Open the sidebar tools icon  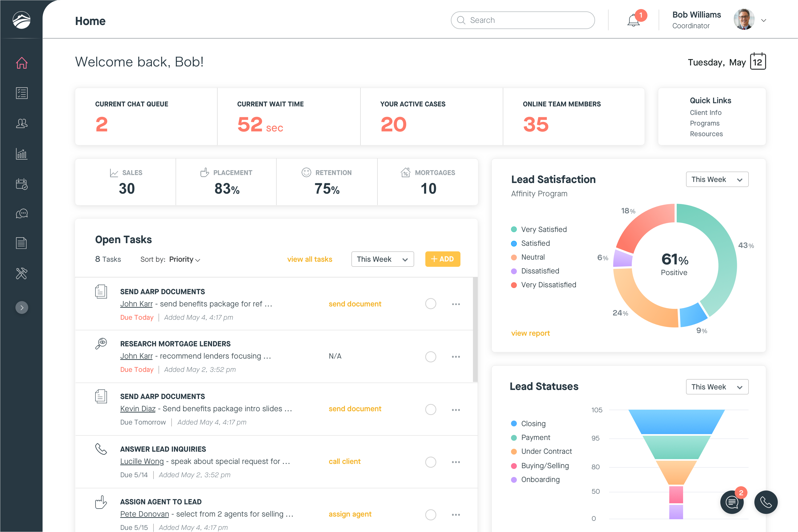click(x=21, y=273)
